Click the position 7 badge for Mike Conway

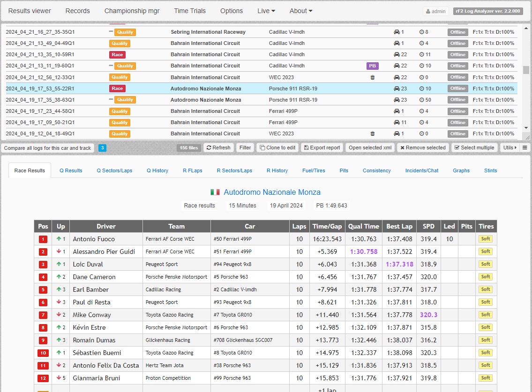point(43,315)
